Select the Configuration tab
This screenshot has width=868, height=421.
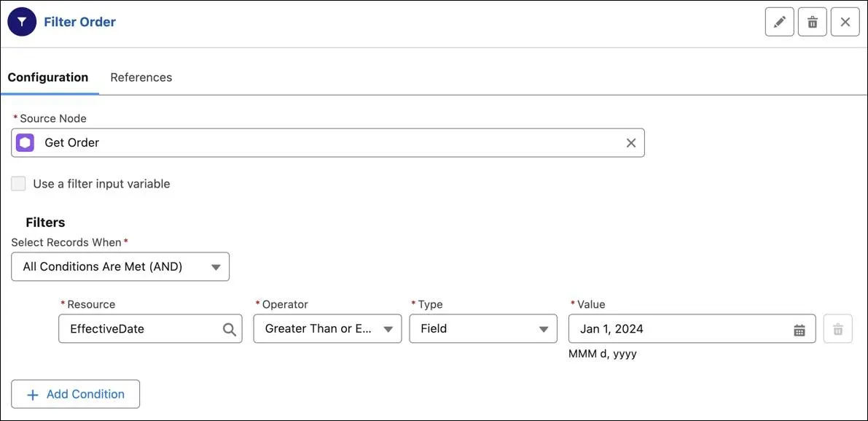pyautogui.click(x=48, y=77)
